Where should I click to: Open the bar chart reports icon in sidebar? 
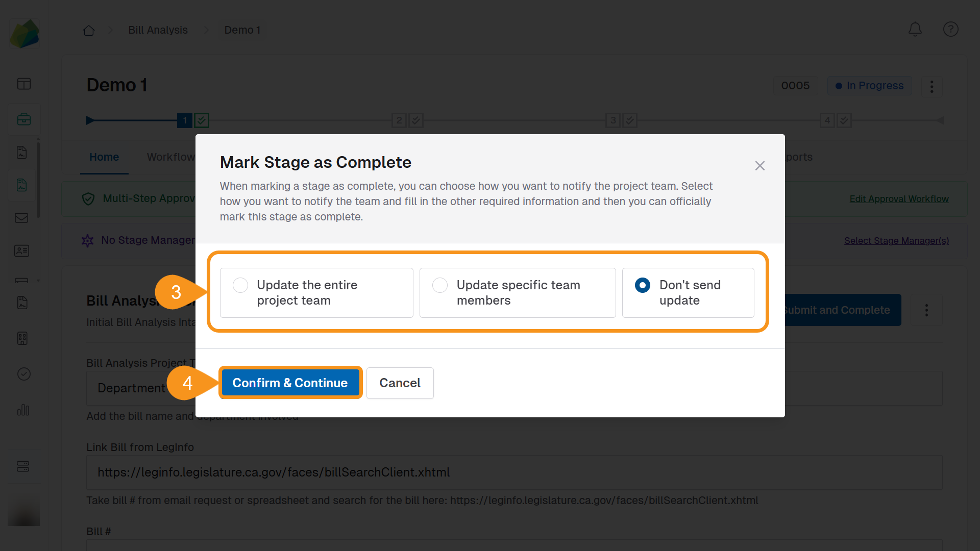click(23, 410)
